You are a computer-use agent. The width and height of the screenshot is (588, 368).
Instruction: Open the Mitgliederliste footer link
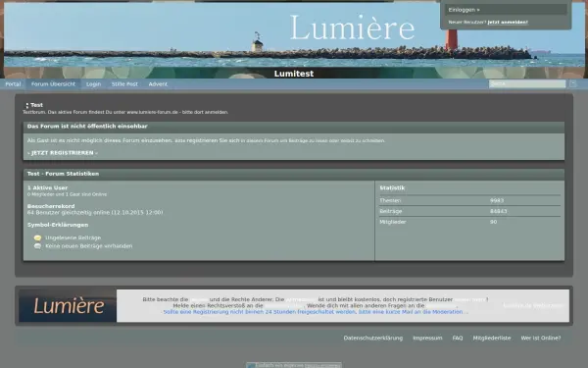click(492, 338)
